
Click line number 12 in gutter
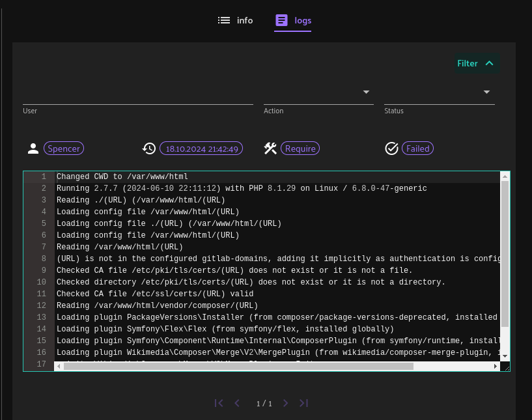tap(42, 305)
